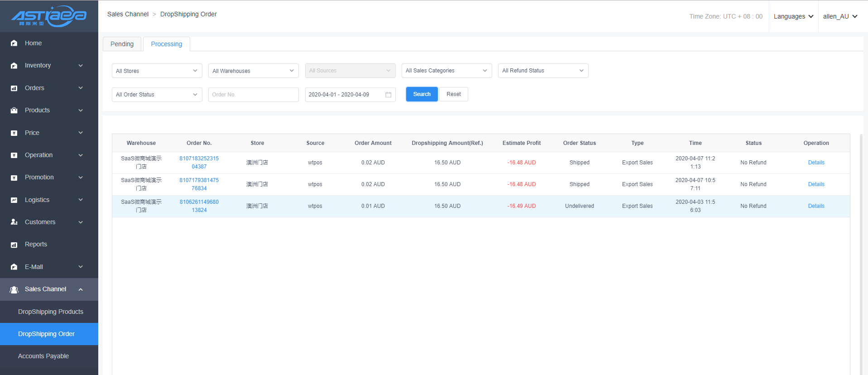
Task: Click the Inventory sidebar icon
Action: coord(14,66)
